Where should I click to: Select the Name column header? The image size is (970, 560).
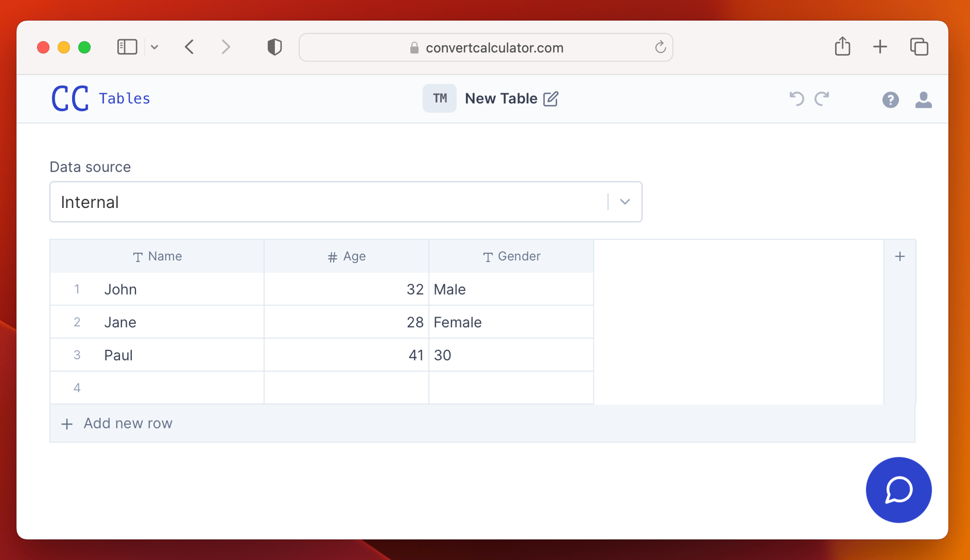point(157,256)
